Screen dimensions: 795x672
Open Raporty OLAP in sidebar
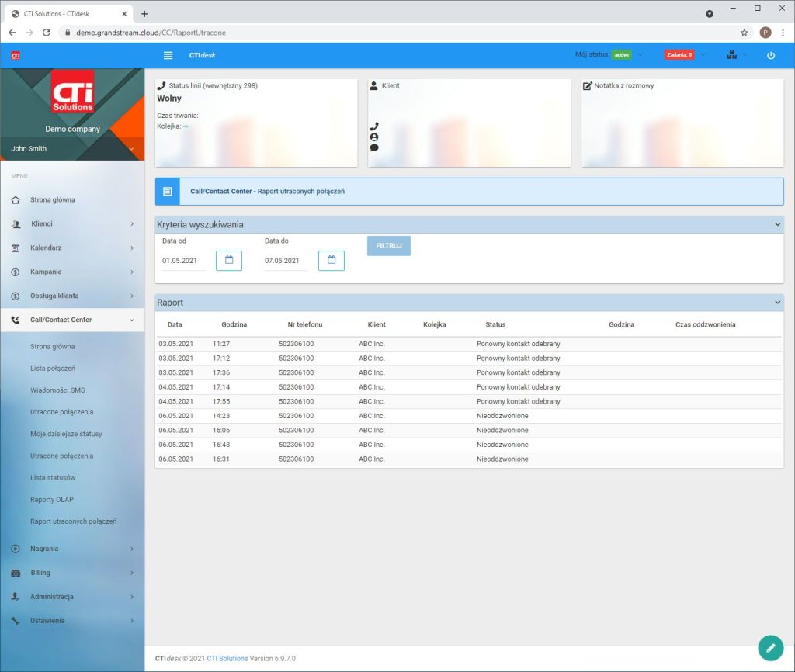coord(52,500)
